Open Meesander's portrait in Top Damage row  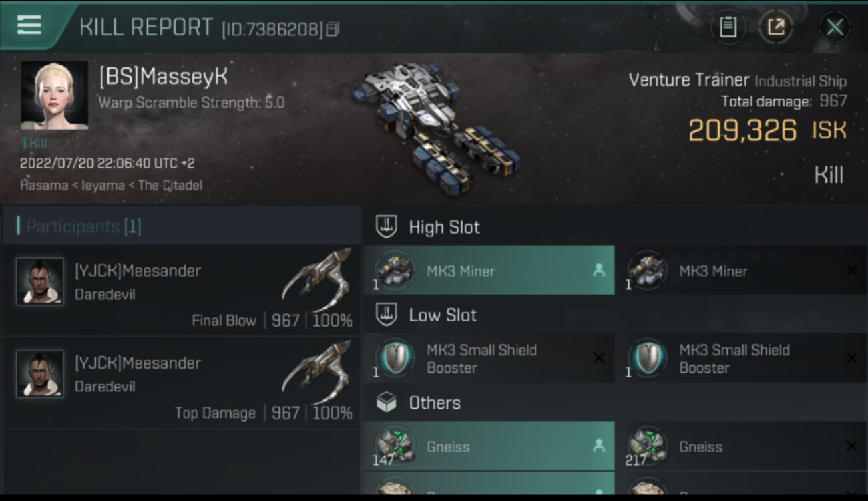pyautogui.click(x=40, y=373)
